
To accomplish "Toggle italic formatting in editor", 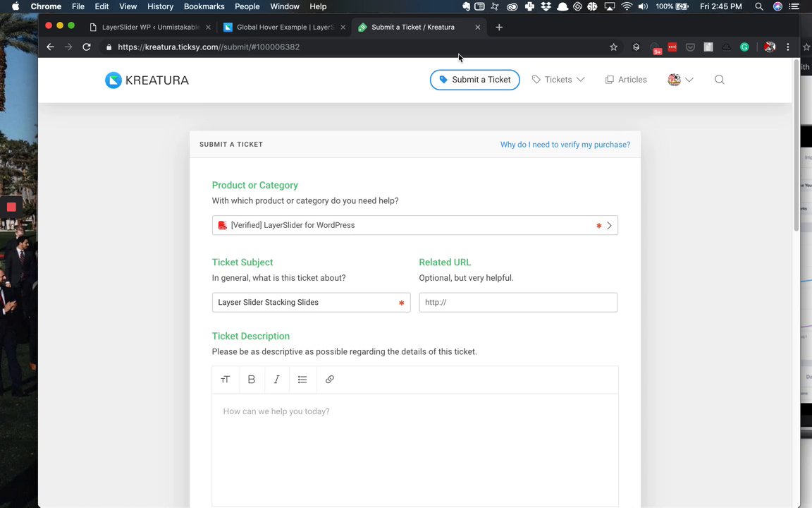I will tap(277, 380).
